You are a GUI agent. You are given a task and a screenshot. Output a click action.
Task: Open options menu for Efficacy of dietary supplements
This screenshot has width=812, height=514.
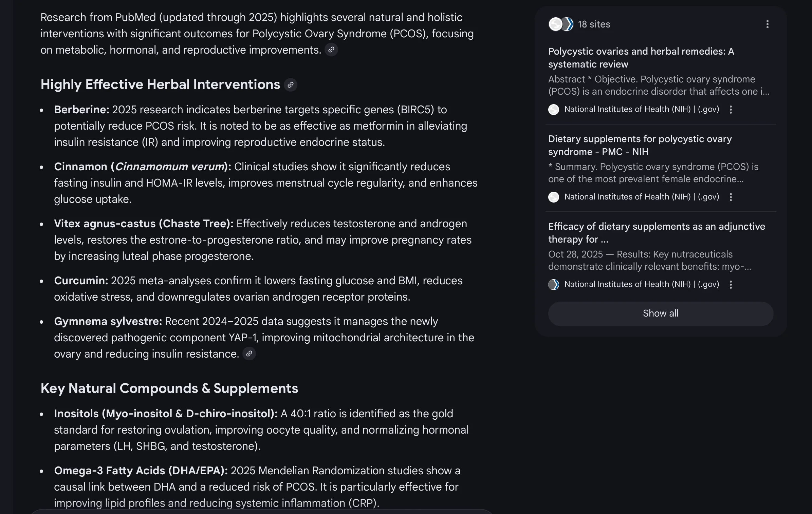(731, 285)
